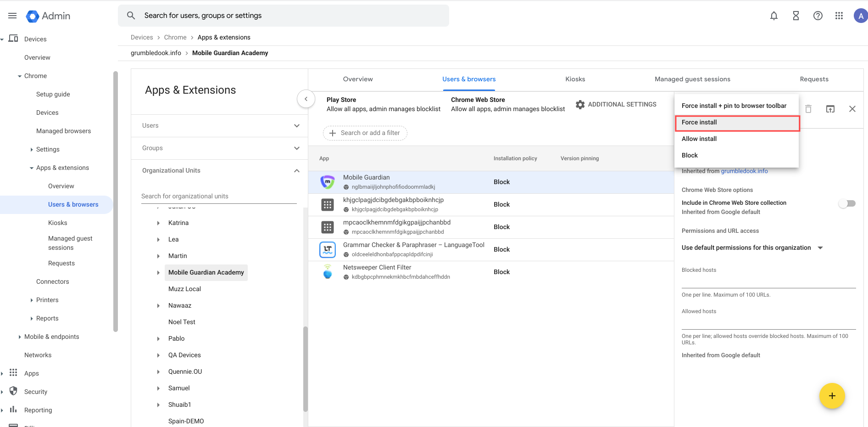Screen dimensions: 868x427
Task: Click the Allowed hosts text field
Action: pyautogui.click(x=768, y=322)
